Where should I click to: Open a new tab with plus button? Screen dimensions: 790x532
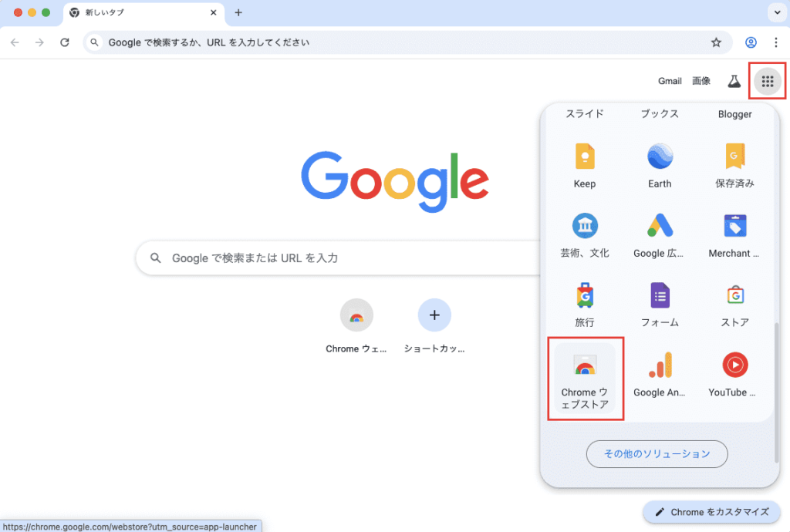238,12
